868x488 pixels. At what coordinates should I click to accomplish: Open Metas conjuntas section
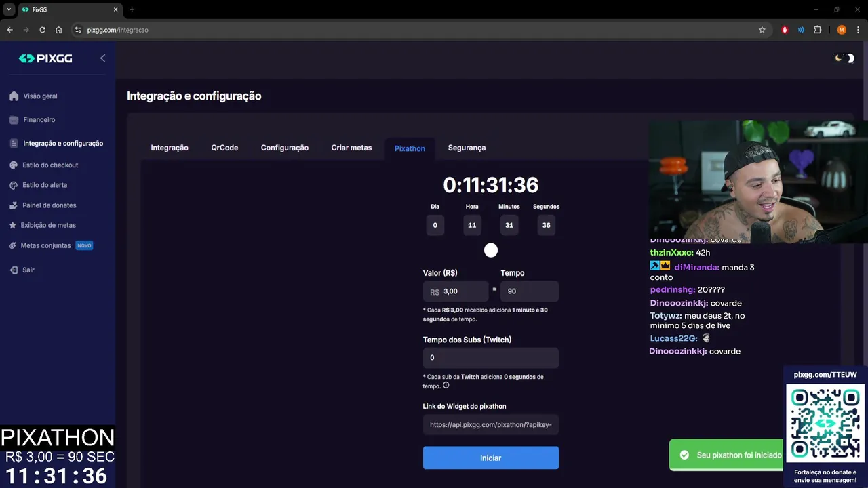coord(45,245)
